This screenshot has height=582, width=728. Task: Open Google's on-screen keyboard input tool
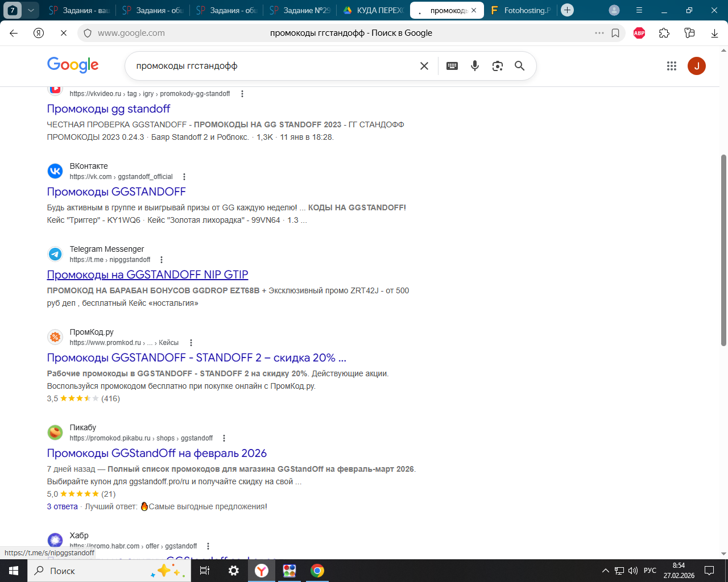[452, 66]
